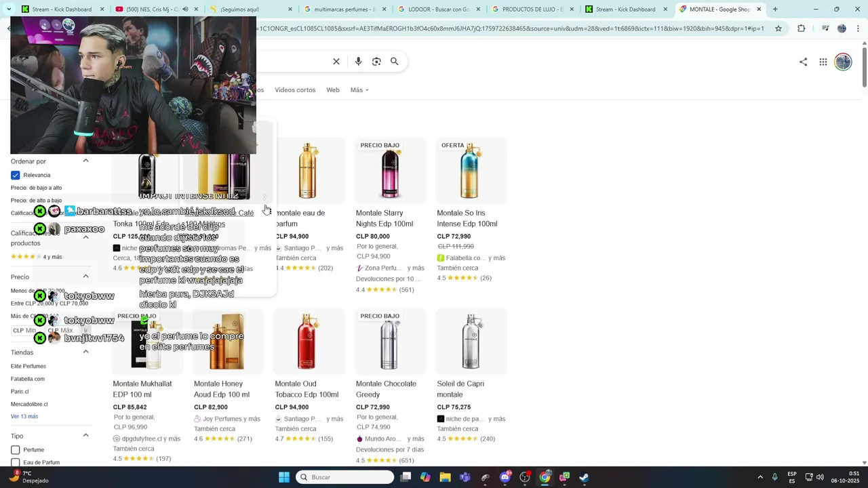Bookmark this page with the star icon

(778, 28)
